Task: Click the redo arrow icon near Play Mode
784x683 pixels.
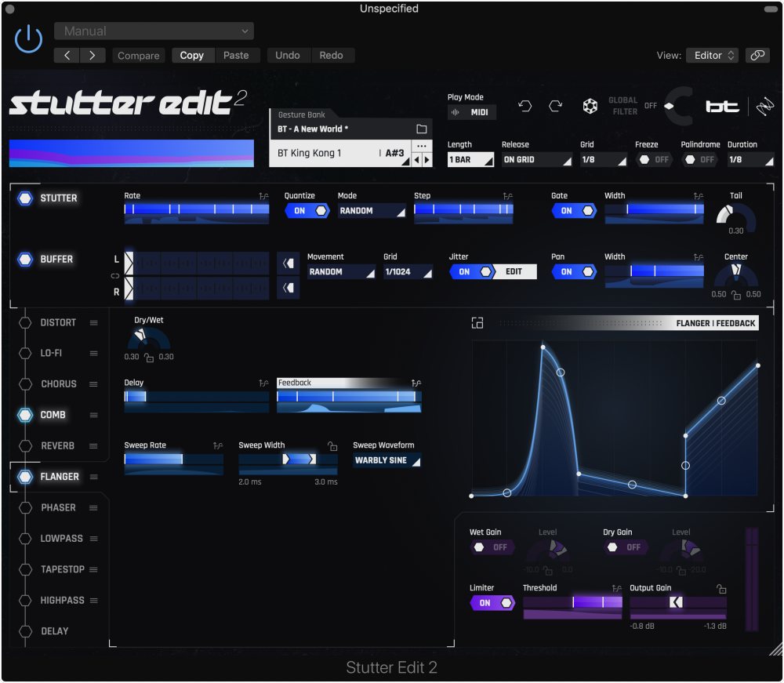Action: pos(554,106)
